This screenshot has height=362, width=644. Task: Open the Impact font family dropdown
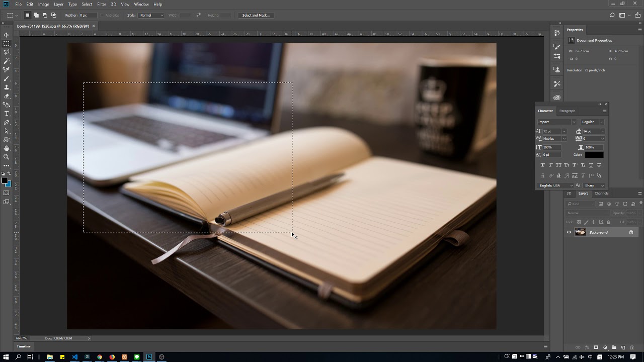[x=556, y=122]
